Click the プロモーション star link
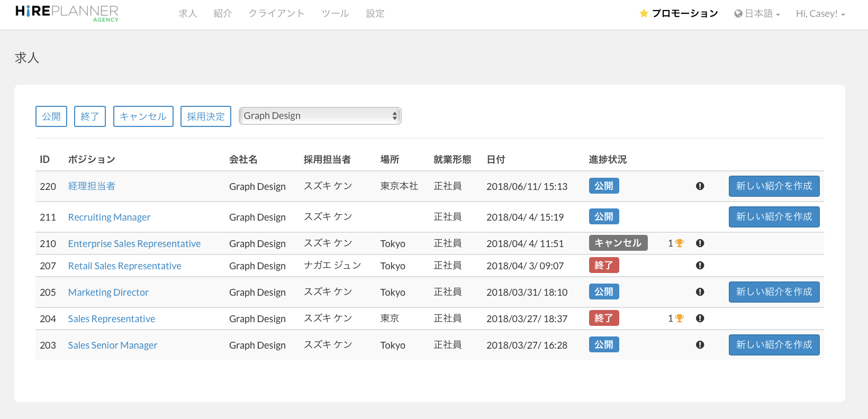868x419 pixels. click(679, 14)
